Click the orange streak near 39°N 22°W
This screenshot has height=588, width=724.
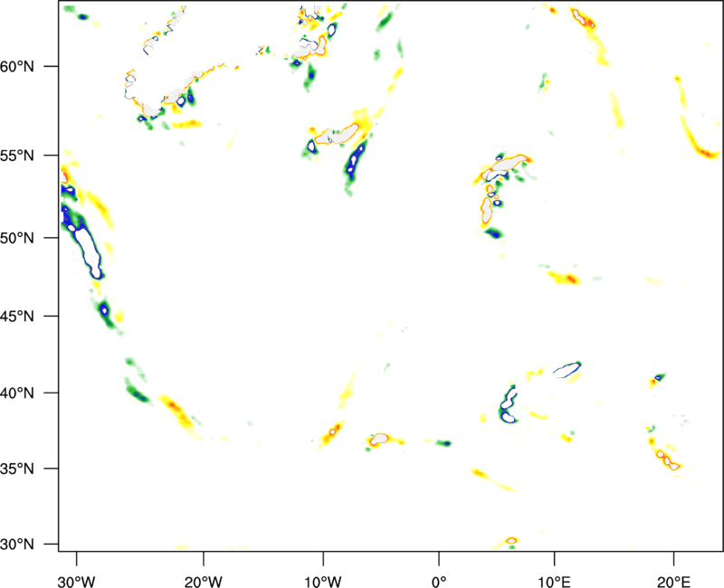pyautogui.click(x=173, y=404)
